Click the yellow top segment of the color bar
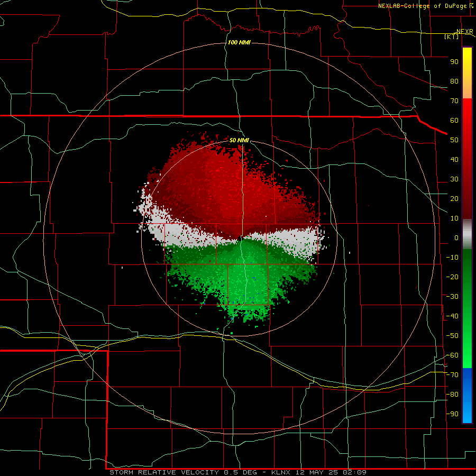 point(467,59)
